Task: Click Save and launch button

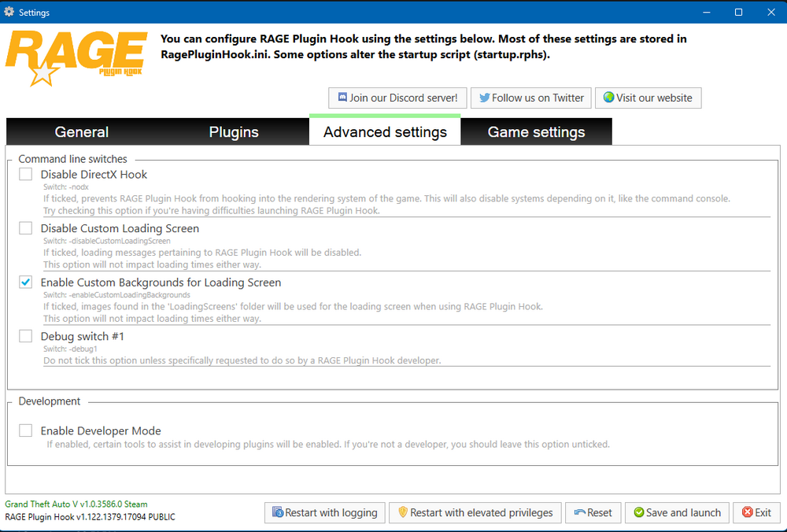Action: click(x=677, y=512)
